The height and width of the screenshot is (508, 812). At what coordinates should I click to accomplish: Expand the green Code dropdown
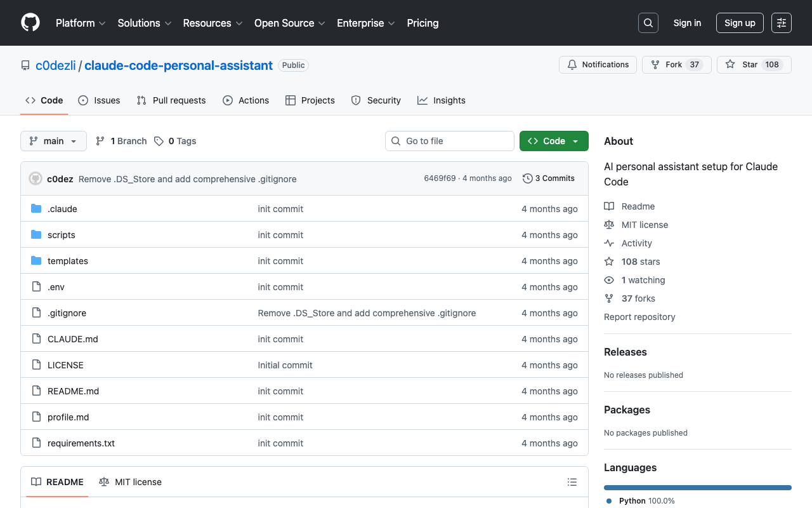[x=554, y=141]
